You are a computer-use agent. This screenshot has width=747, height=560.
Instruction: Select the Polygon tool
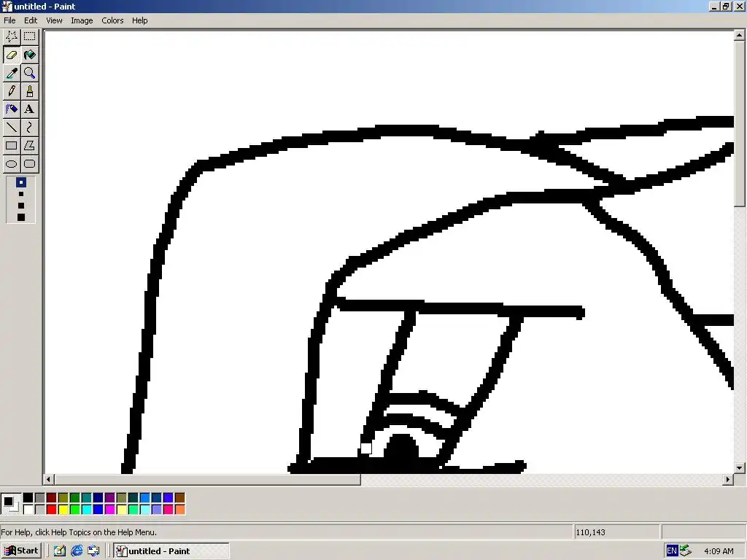(29, 145)
